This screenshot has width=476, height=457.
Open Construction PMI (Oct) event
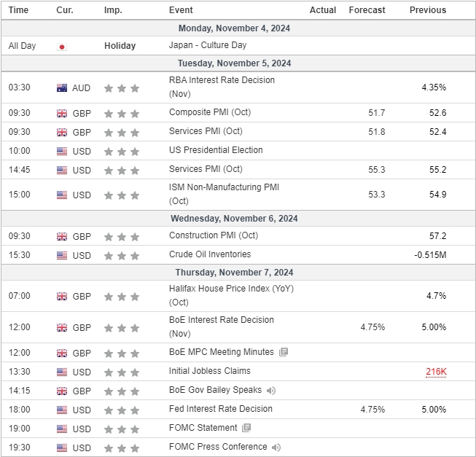214,235
